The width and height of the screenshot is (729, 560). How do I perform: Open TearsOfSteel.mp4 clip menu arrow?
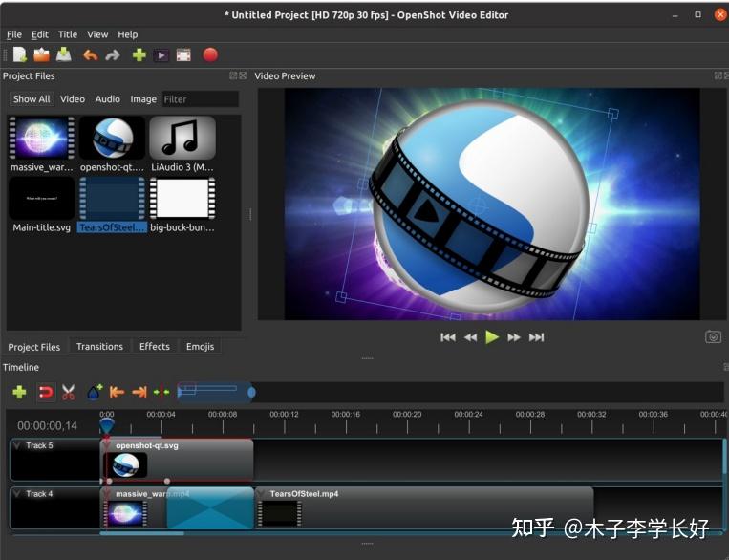click(262, 493)
